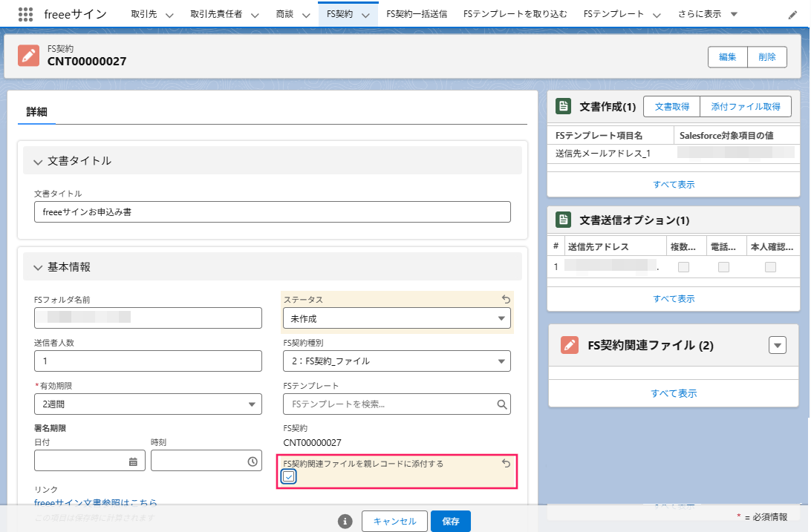The width and height of the screenshot is (811, 532).
Task: Select the 詳細 tab
Action: (x=36, y=111)
